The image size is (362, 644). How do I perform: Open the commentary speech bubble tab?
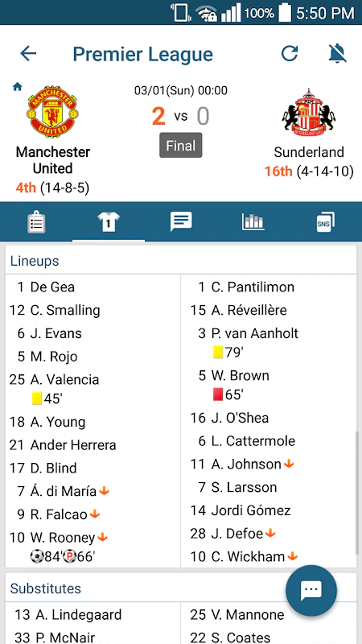tap(181, 222)
